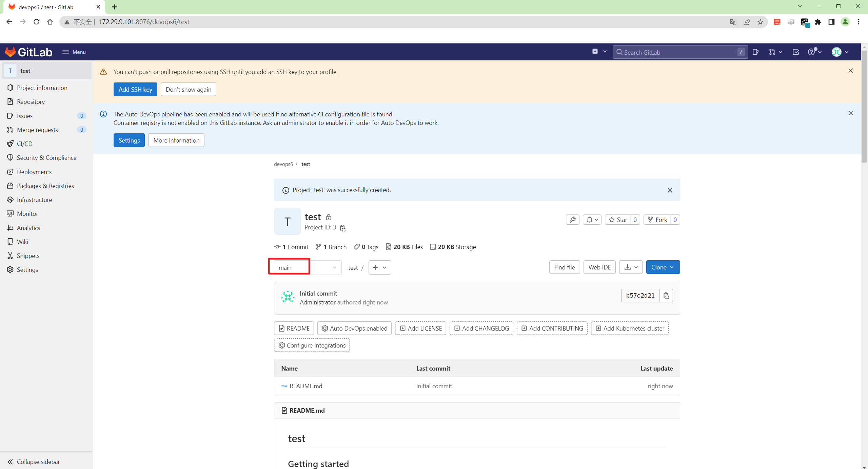The width and height of the screenshot is (868, 469).
Task: Dismiss the SSH key warning banner
Action: 850,71
